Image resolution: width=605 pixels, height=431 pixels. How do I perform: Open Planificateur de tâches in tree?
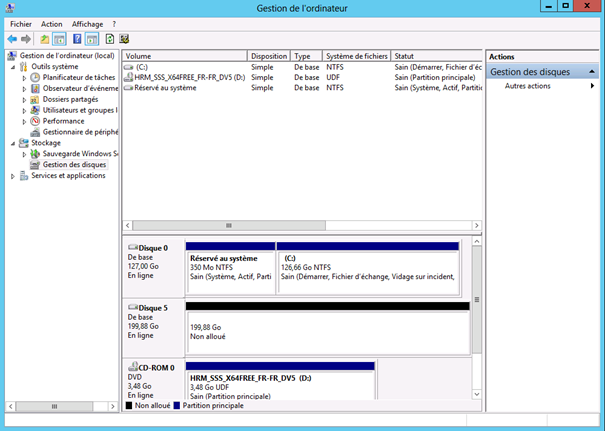click(x=79, y=77)
